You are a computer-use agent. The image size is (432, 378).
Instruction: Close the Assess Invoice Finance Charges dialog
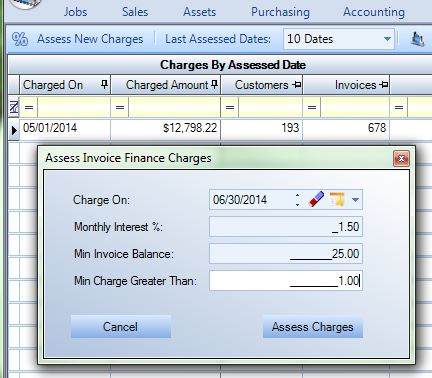click(x=401, y=159)
